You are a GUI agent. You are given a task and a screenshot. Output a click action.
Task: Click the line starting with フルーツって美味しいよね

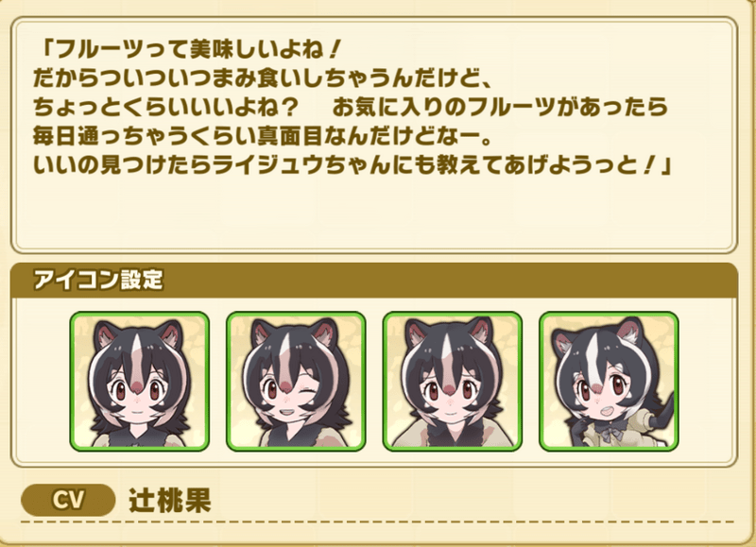click(x=192, y=49)
